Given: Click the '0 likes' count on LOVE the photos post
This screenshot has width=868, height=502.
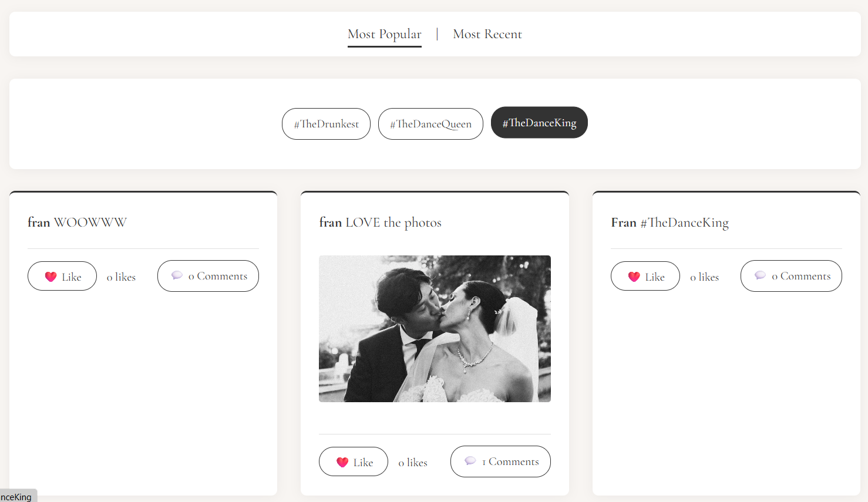Looking at the screenshot, I should tap(413, 463).
